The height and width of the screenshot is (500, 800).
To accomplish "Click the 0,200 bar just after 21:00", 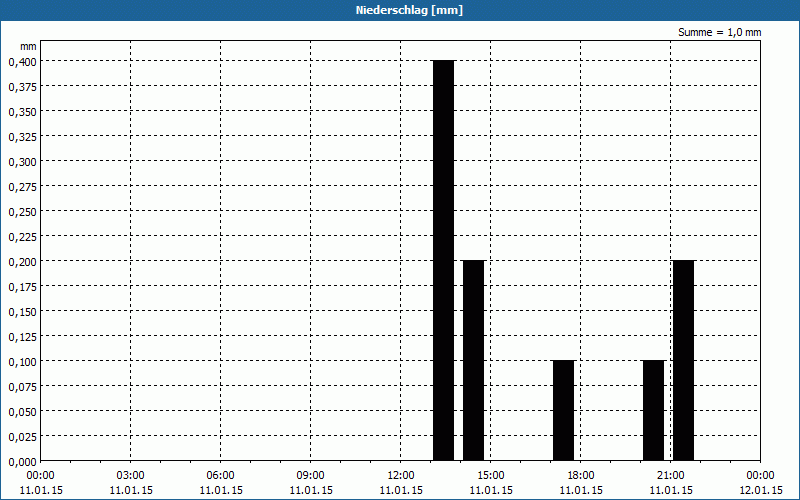I will (x=684, y=360).
